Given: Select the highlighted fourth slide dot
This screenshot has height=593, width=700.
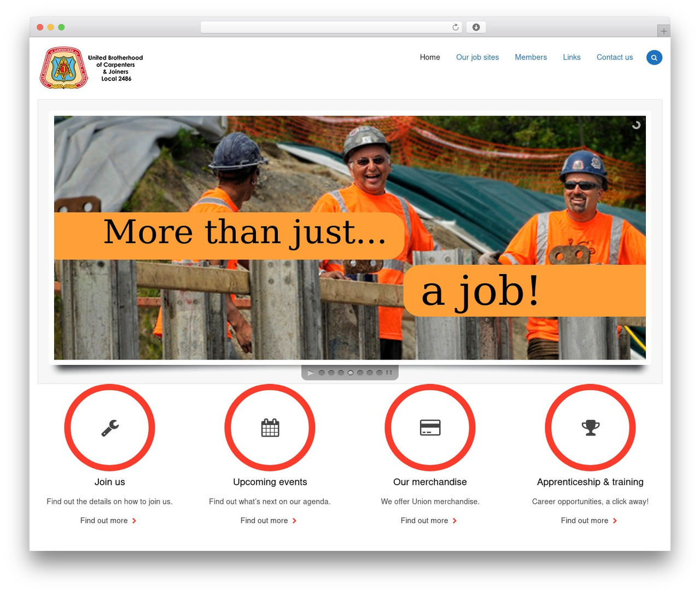Looking at the screenshot, I should pos(351,373).
